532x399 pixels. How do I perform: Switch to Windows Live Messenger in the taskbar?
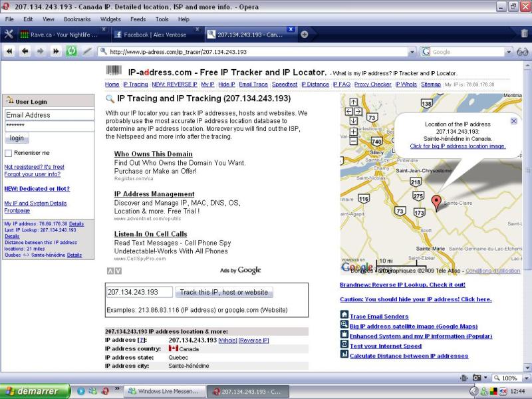pyautogui.click(x=165, y=391)
